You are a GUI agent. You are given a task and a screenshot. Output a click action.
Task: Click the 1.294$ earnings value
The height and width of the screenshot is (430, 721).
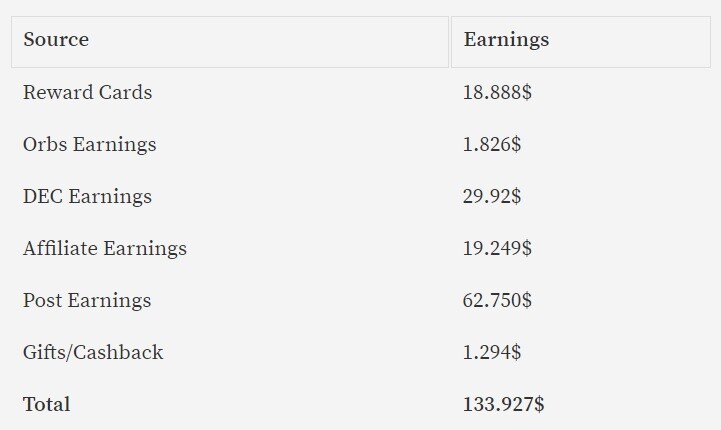(x=492, y=352)
